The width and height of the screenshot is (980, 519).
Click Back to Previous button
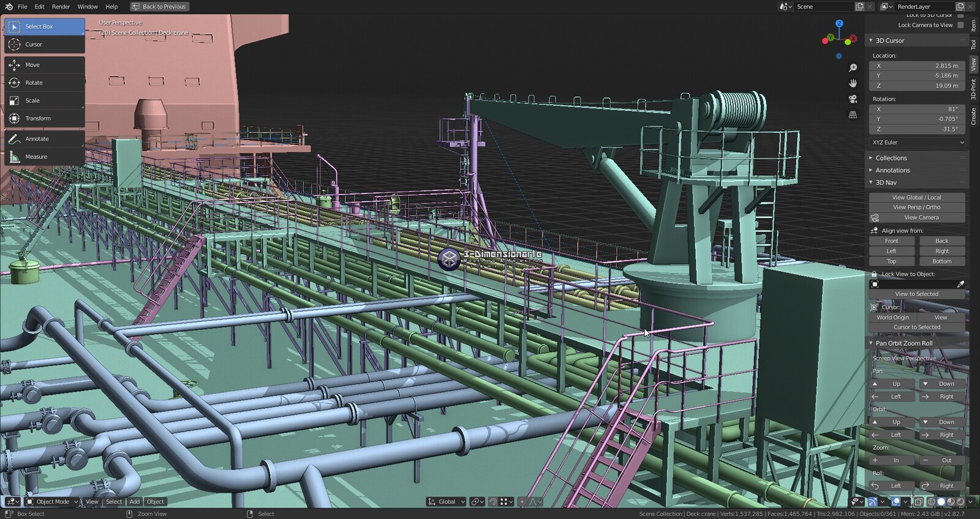click(159, 6)
